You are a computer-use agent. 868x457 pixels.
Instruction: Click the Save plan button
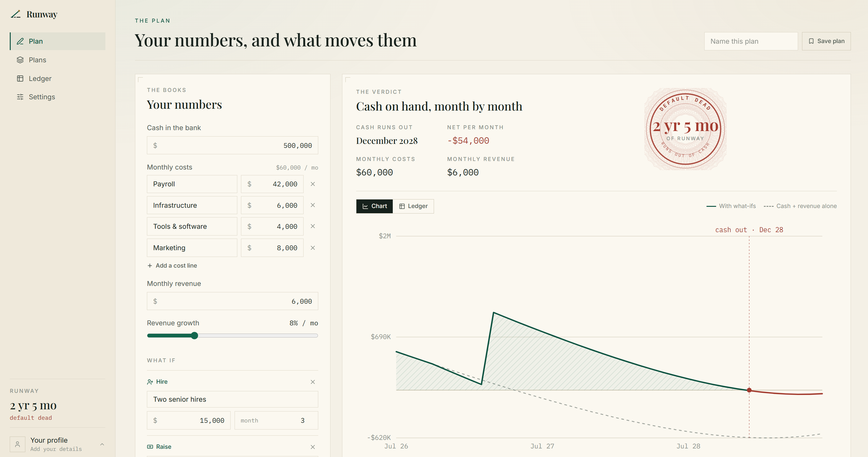(826, 41)
